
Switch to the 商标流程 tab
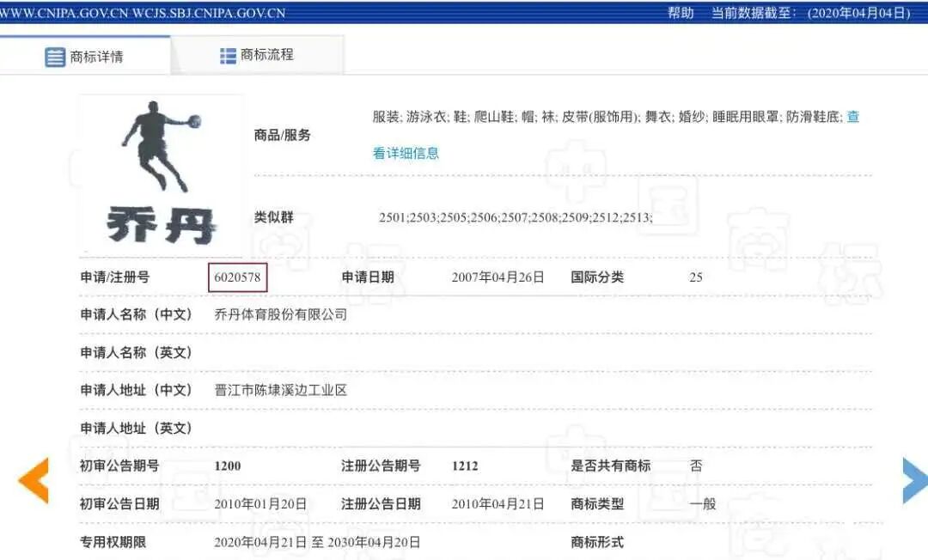(x=257, y=55)
